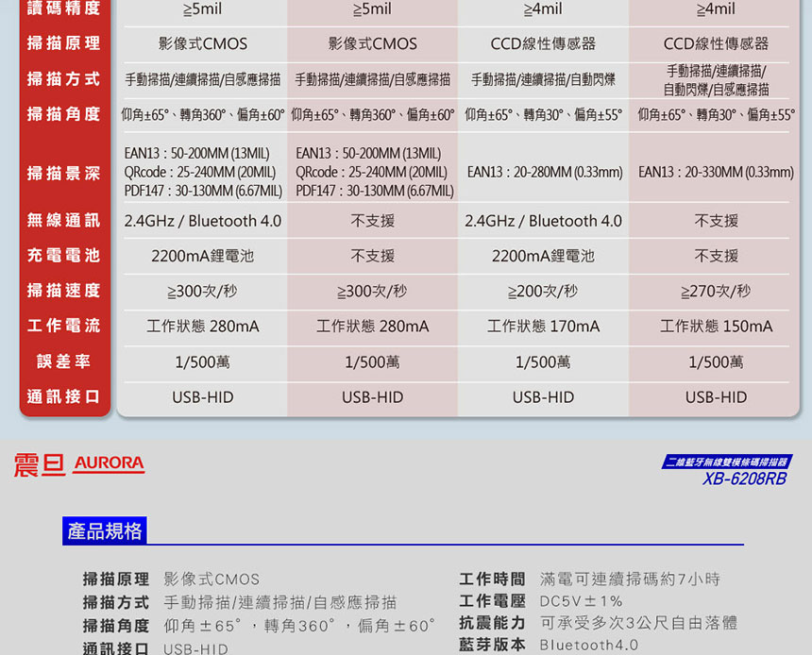812x655 pixels.
Task: Select the 誤差率 red row header
Action: point(63,361)
